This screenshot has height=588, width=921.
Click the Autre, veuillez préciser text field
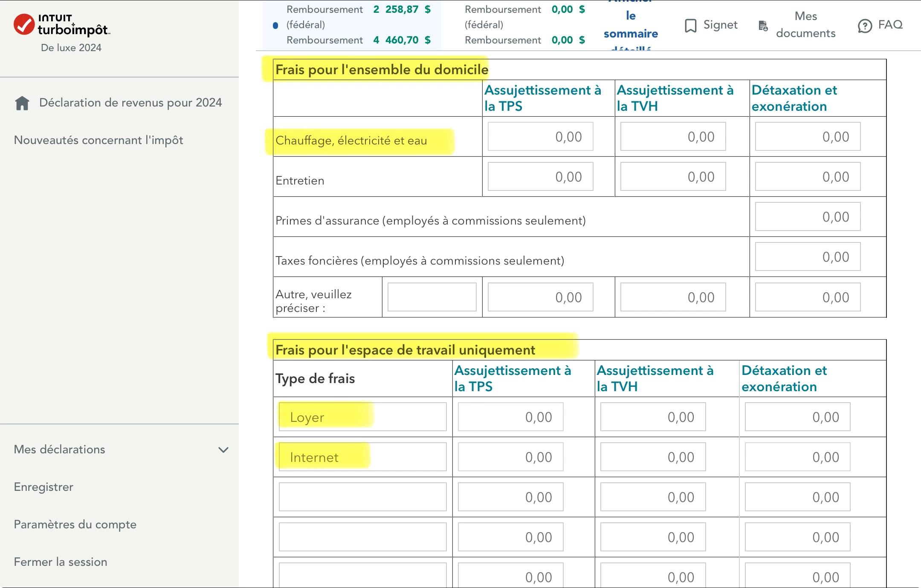coord(432,297)
